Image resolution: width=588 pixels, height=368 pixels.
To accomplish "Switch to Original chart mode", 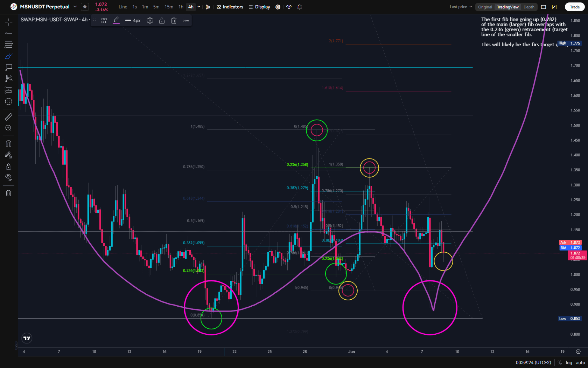I will pos(485,7).
